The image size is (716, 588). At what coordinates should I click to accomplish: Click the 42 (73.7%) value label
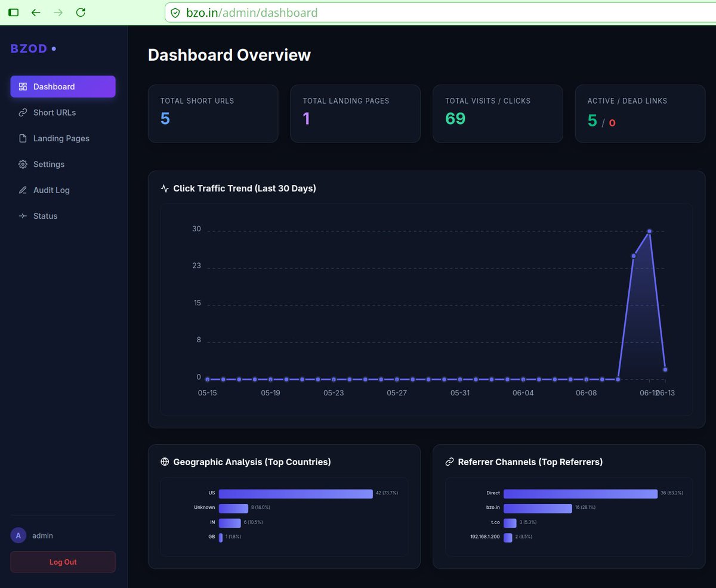pyautogui.click(x=387, y=493)
